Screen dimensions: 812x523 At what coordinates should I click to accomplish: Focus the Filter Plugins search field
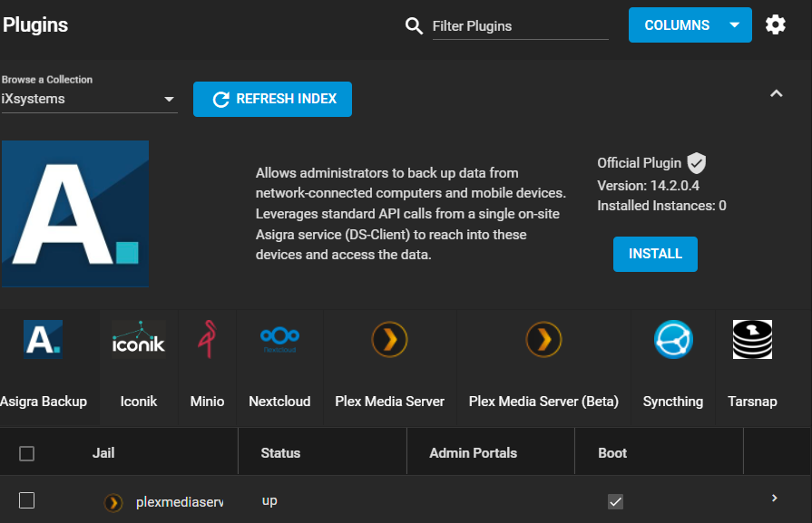tap(521, 26)
